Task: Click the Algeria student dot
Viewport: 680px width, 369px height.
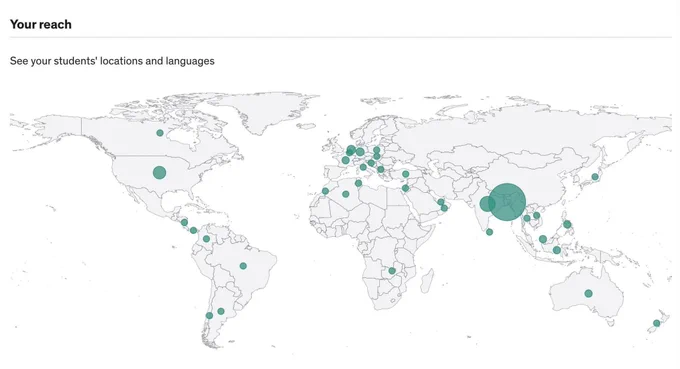Action: click(x=346, y=194)
